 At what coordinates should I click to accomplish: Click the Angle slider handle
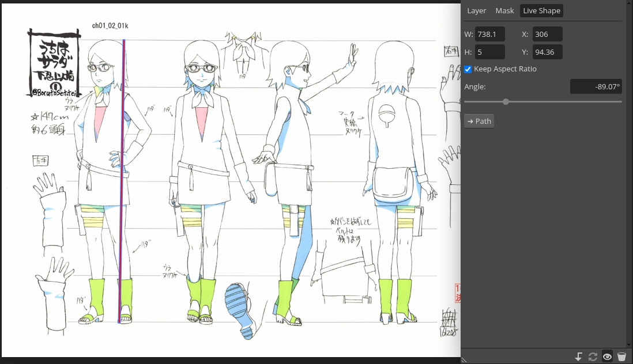(506, 101)
